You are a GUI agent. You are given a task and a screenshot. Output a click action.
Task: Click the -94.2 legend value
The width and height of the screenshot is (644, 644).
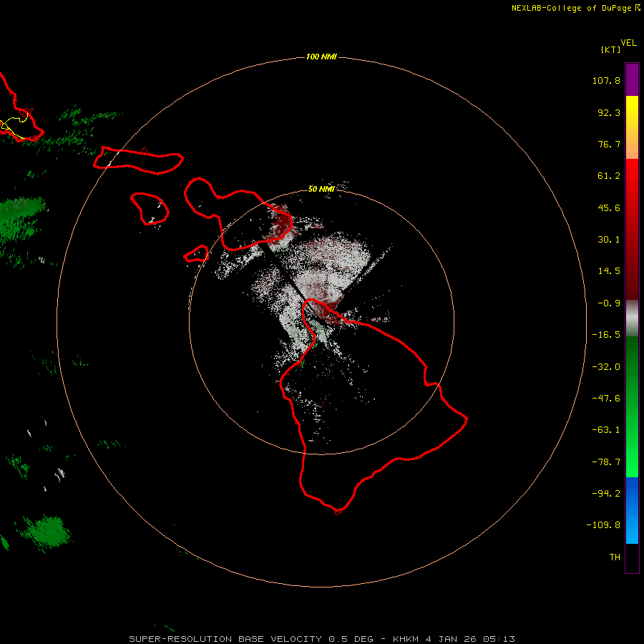(x=606, y=494)
